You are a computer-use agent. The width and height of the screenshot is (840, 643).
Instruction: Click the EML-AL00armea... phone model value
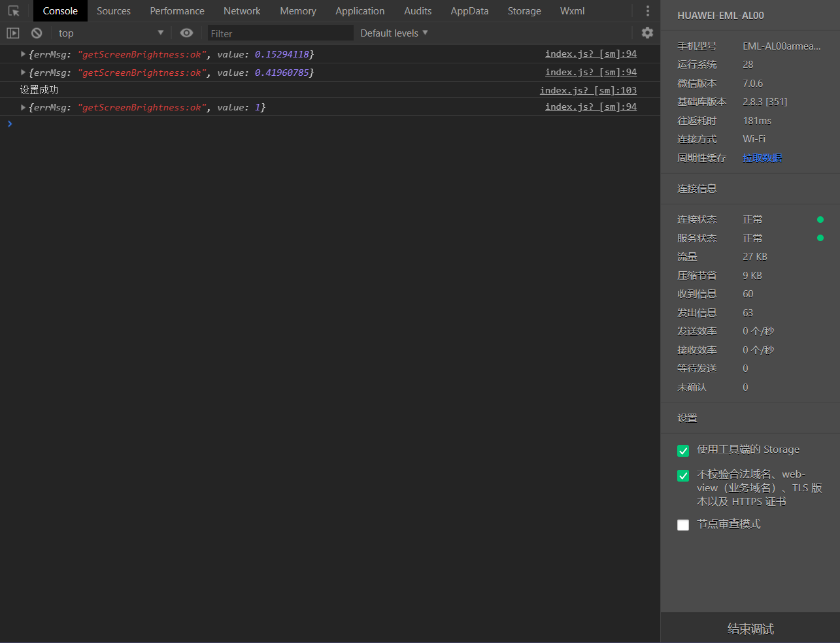click(782, 46)
